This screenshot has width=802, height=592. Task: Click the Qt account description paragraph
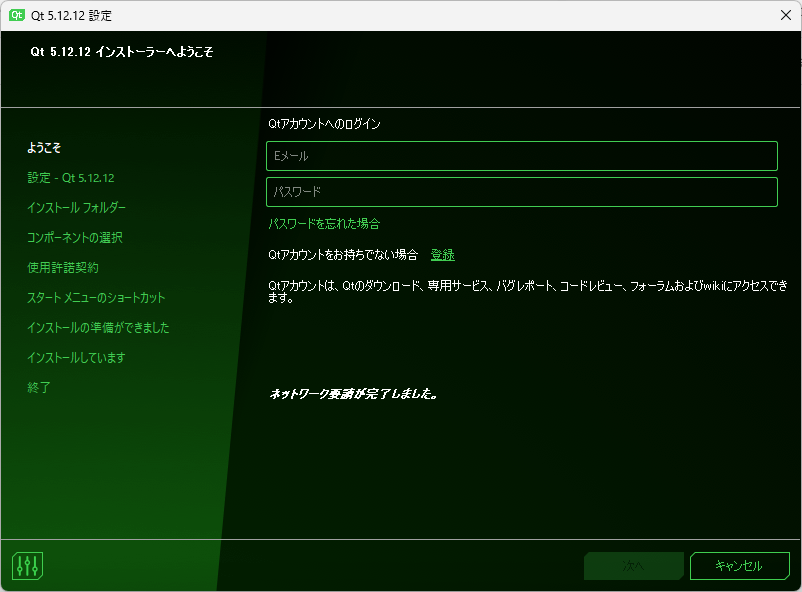[528, 292]
